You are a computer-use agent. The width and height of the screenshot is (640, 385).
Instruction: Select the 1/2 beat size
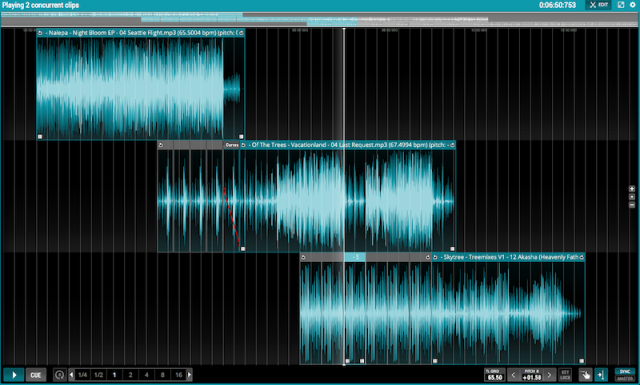(98, 375)
